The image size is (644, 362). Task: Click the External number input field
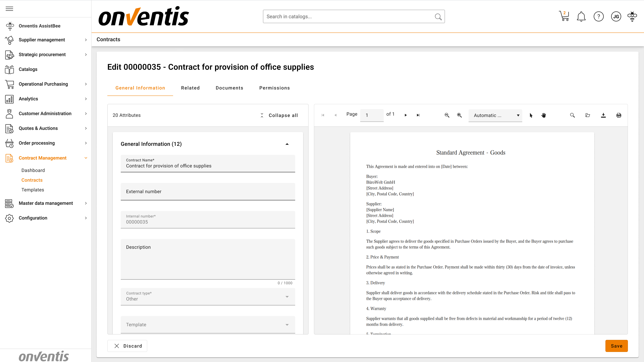[208, 191]
